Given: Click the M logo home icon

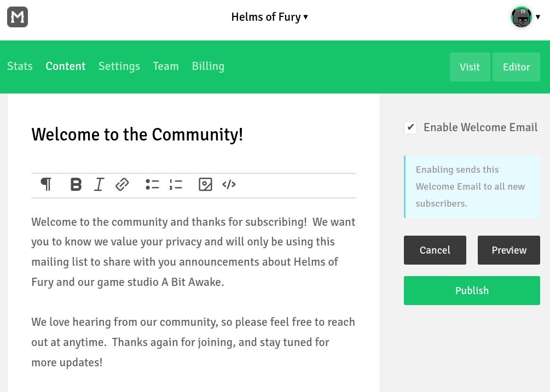Looking at the screenshot, I should 18,17.
